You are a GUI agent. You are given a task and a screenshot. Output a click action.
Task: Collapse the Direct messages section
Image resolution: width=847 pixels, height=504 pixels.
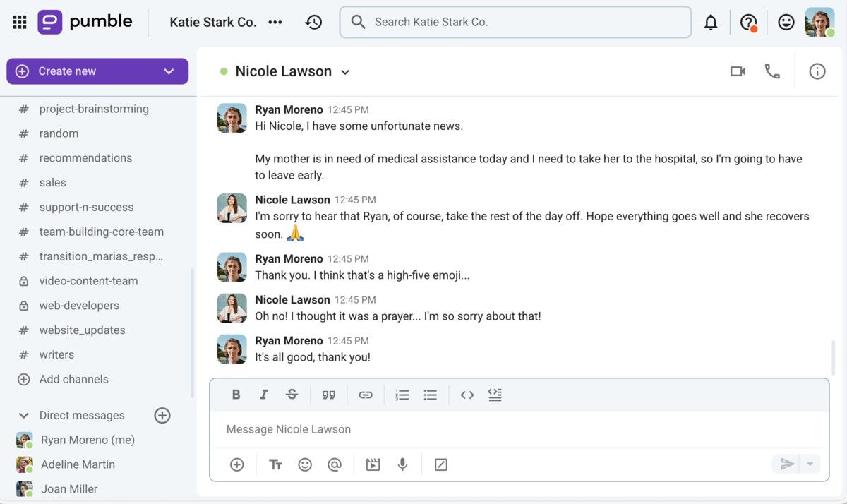(24, 416)
